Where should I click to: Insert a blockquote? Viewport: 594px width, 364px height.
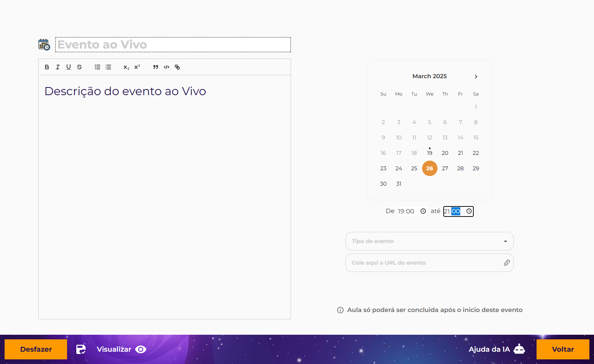coord(156,67)
